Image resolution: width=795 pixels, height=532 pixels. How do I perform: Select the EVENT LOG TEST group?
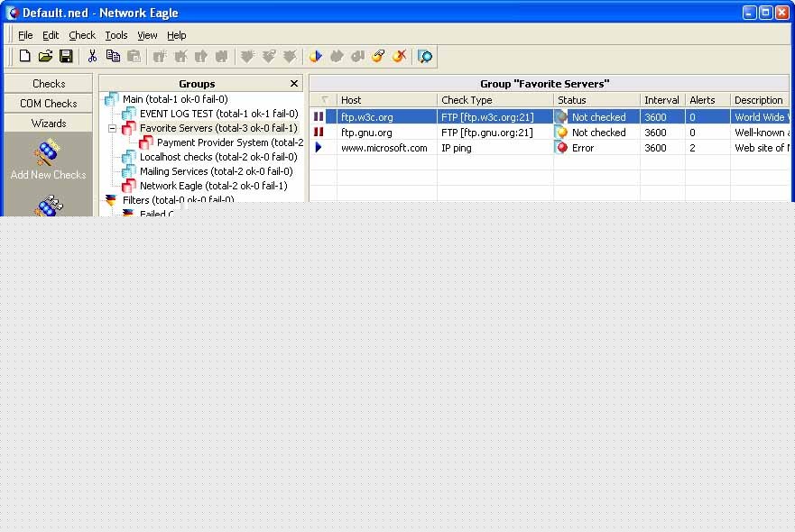click(x=219, y=114)
